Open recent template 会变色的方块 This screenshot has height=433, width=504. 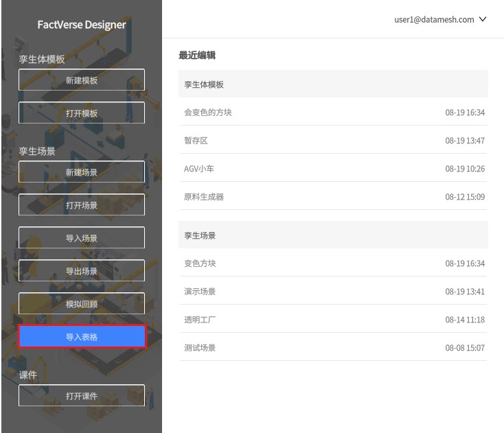click(333, 112)
